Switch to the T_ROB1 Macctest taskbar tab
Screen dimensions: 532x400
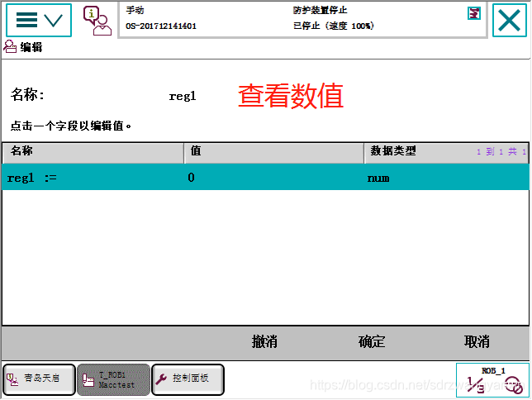114,379
